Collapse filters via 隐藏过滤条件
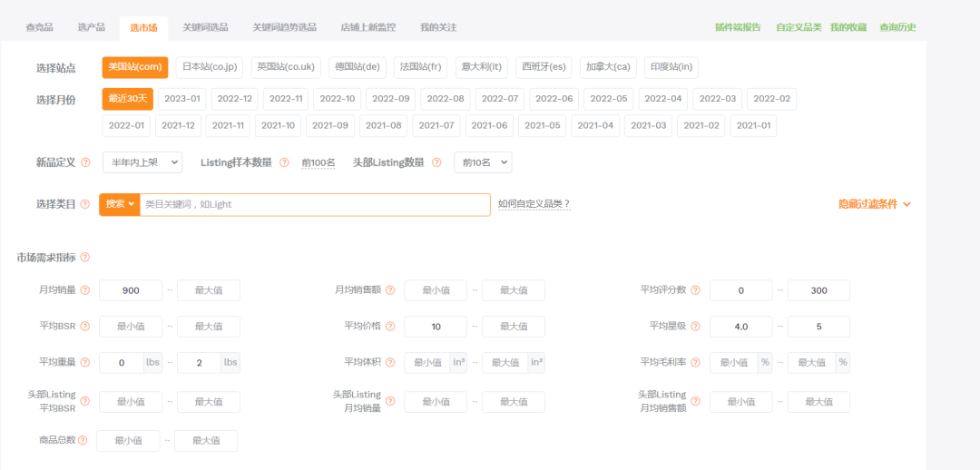The height and width of the screenshot is (470, 980). [x=874, y=204]
